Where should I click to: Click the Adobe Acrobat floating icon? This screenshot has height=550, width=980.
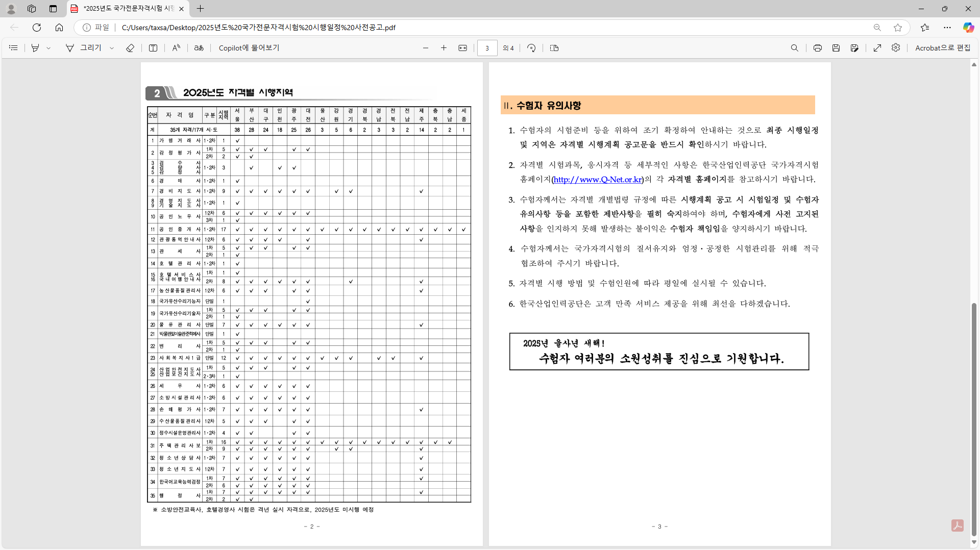coord(958,526)
